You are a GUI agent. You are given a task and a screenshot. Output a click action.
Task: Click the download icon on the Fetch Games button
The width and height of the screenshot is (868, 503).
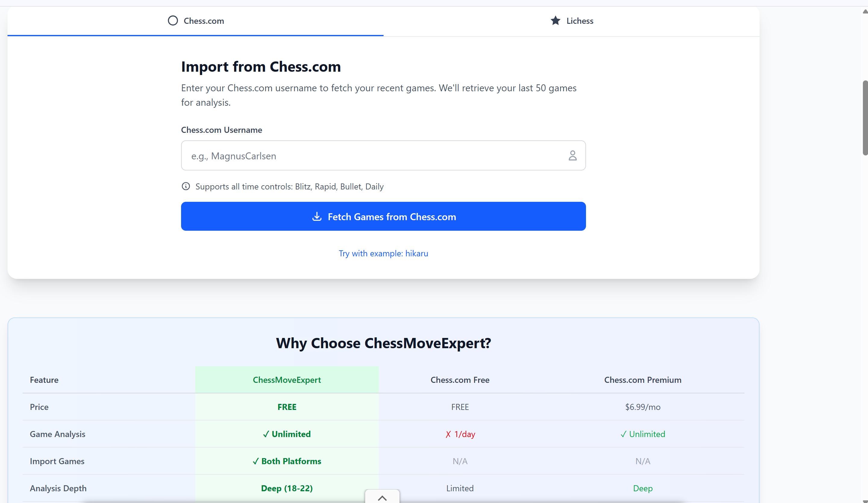(317, 217)
